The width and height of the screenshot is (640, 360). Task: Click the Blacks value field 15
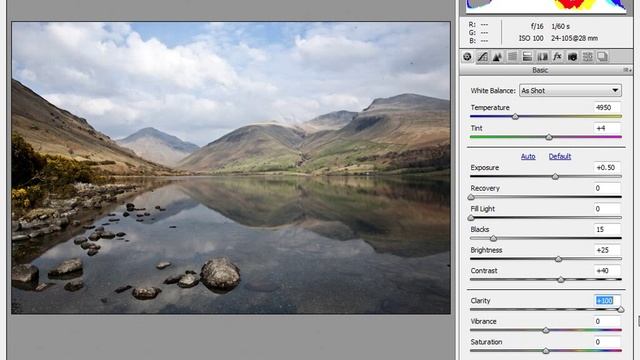point(607,229)
